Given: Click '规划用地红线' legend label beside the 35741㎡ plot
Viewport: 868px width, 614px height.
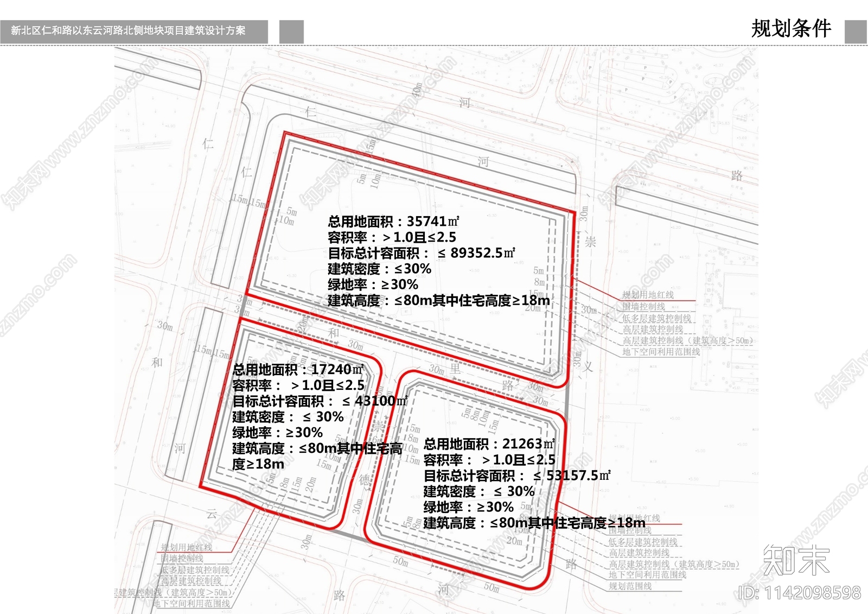Looking at the screenshot, I should coord(648,295).
